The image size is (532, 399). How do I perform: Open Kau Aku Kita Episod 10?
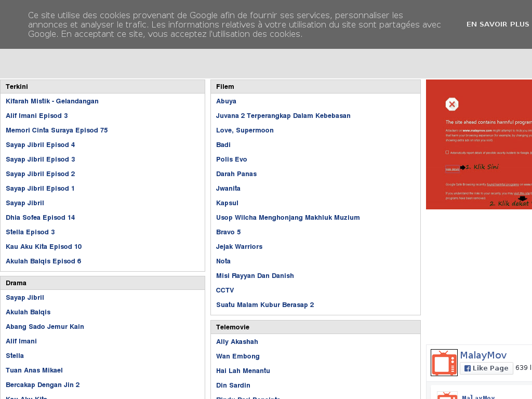[44, 247]
